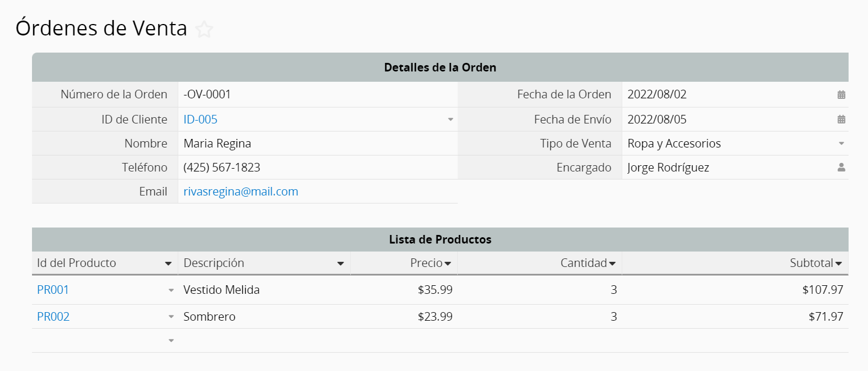This screenshot has width=868, height=371.
Task: Open calendar picker for Fecha de la Orden
Action: tap(841, 95)
